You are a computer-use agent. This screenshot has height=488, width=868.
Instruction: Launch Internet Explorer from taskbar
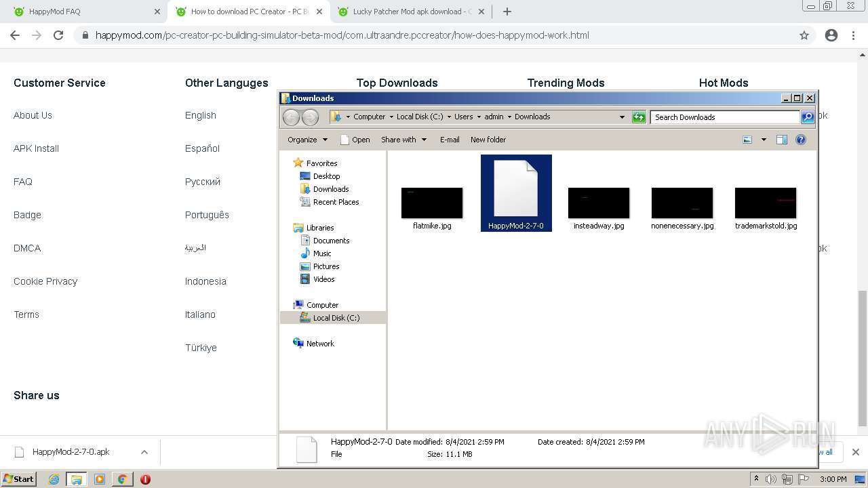point(54,479)
